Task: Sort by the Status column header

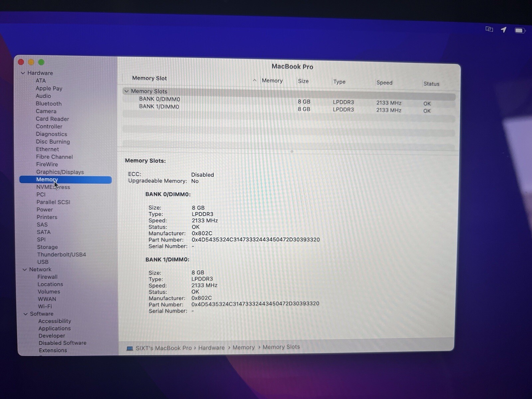Action: (x=431, y=84)
